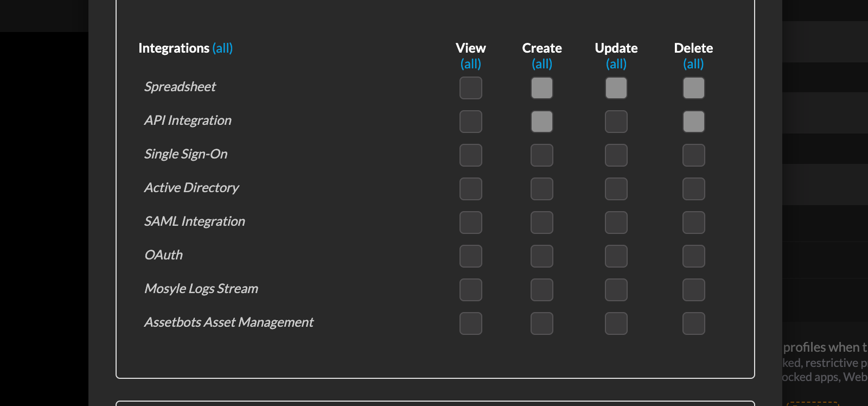Click the Create column header
868x406 pixels.
542,48
